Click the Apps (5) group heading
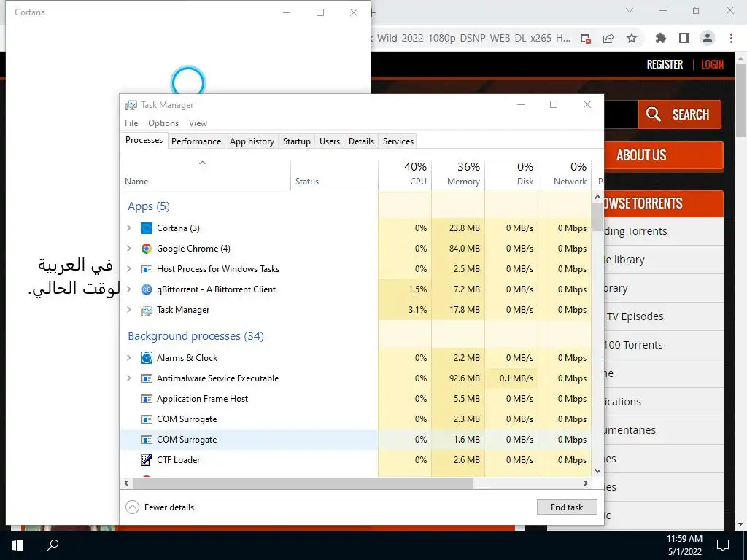 pyautogui.click(x=149, y=206)
